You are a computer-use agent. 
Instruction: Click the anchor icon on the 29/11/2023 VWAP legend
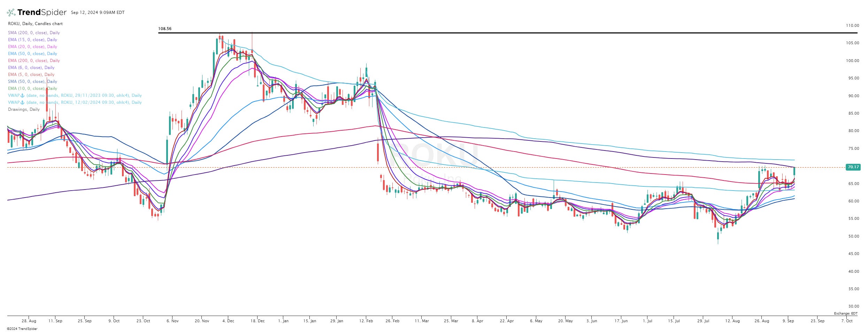(23, 95)
